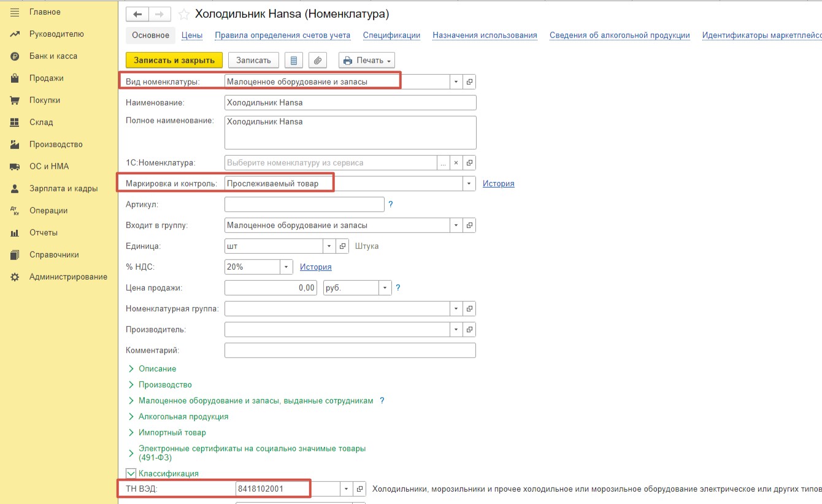The width and height of the screenshot is (822, 504).
Task: Clear the 1С:Номенклатура field with X
Action: click(x=456, y=163)
